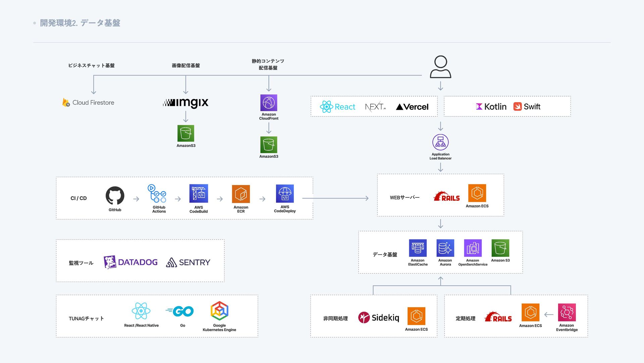Click the GitHub octocat icon
The image size is (644, 363).
pos(115,196)
